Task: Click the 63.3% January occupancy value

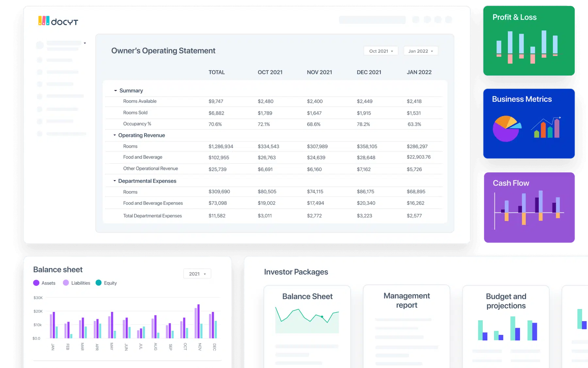Action: (x=414, y=124)
